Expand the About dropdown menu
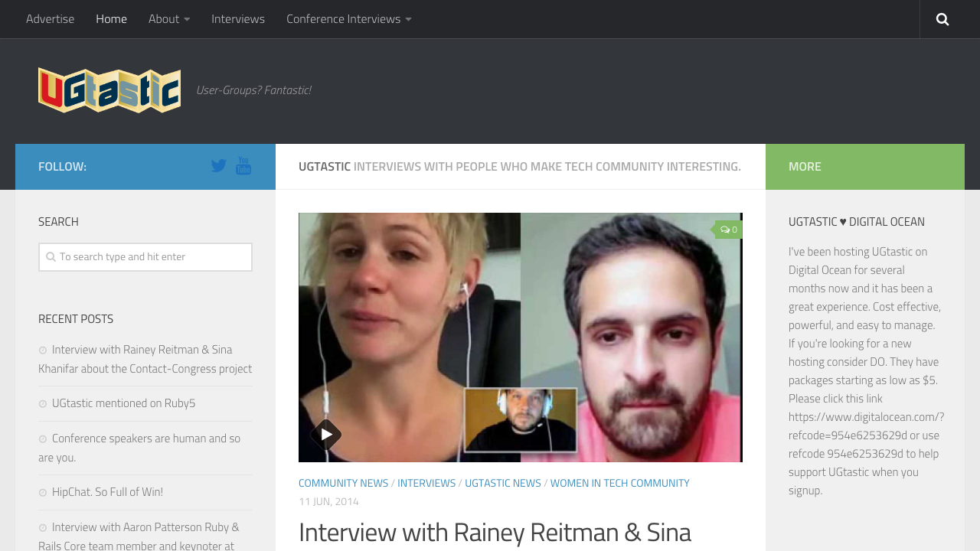Screen dimensions: 980x551 pyautogui.click(x=169, y=19)
